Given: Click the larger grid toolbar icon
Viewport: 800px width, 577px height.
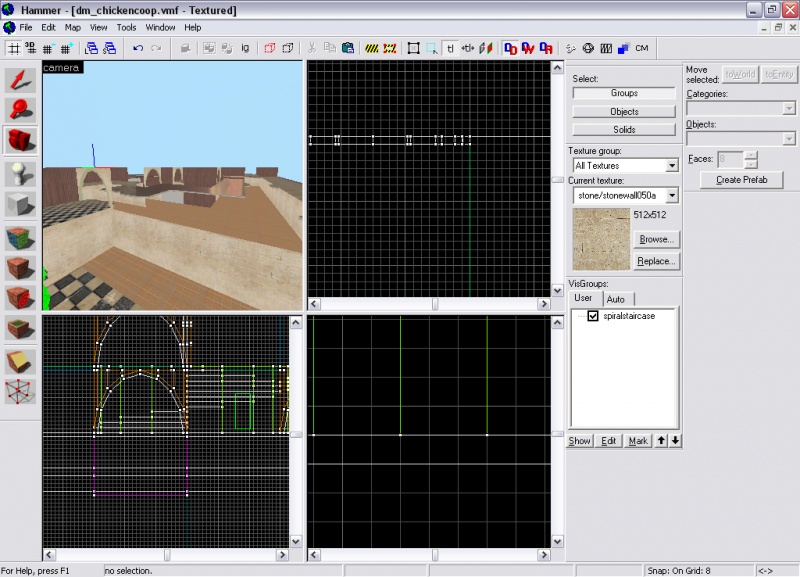Looking at the screenshot, I should [67, 48].
